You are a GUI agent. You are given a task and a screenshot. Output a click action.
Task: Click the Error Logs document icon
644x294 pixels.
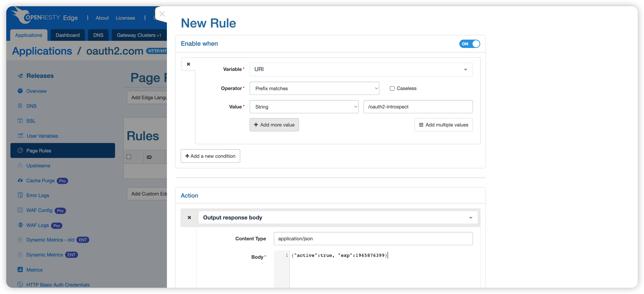20,195
